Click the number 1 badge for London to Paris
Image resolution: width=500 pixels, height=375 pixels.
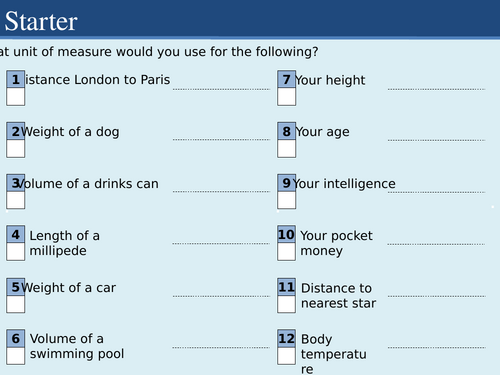click(x=16, y=79)
